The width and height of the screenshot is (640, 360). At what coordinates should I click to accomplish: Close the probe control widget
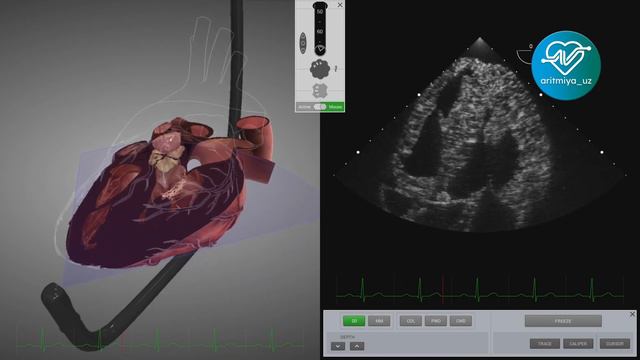340,5
